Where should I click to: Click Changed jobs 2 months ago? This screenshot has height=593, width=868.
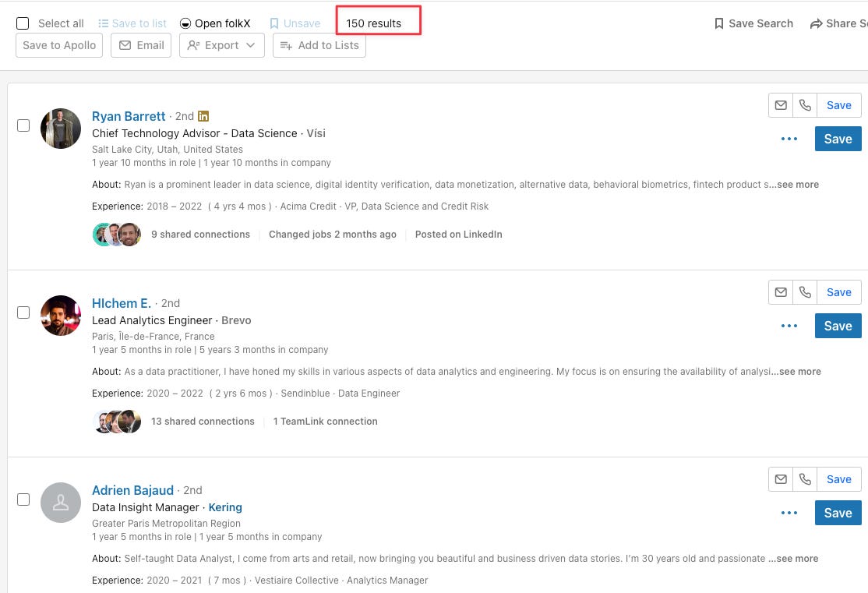pyautogui.click(x=333, y=235)
